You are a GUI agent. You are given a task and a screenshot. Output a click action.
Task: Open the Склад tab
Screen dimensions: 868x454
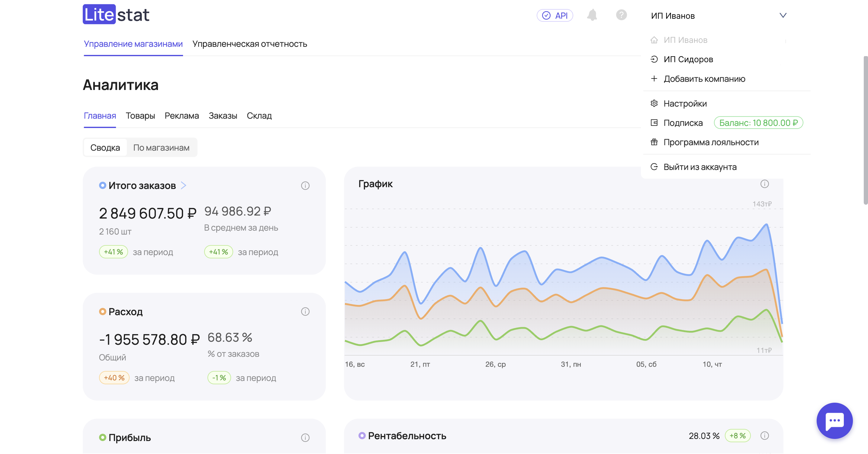(259, 116)
